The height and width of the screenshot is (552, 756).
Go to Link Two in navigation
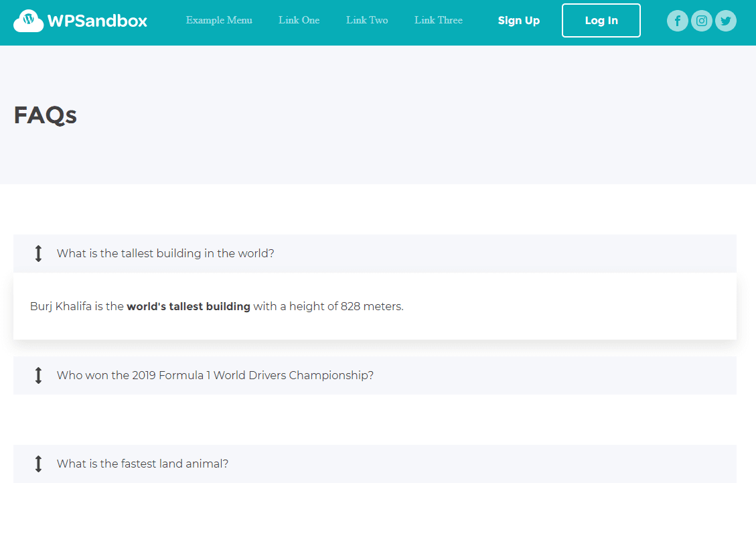pos(367,20)
